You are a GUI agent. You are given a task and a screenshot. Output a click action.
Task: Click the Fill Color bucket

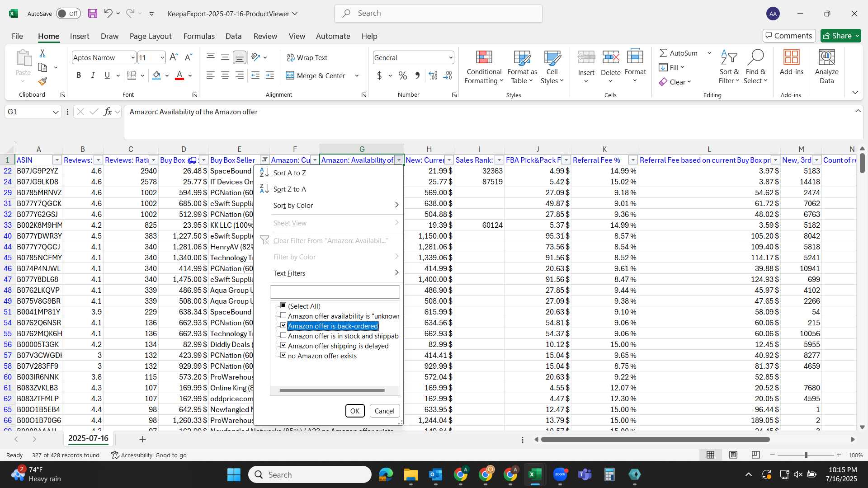[x=156, y=75]
